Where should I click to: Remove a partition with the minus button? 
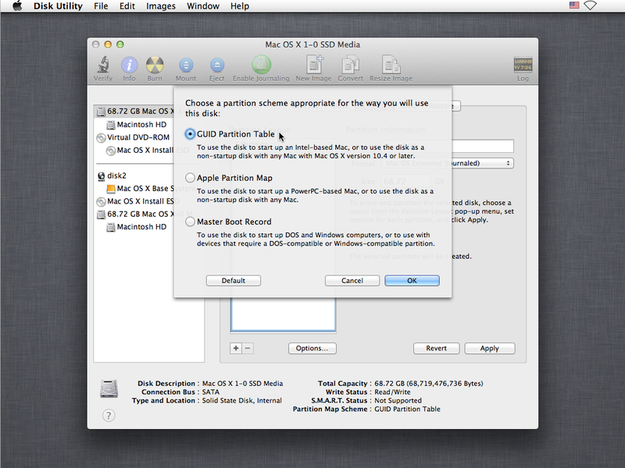248,348
